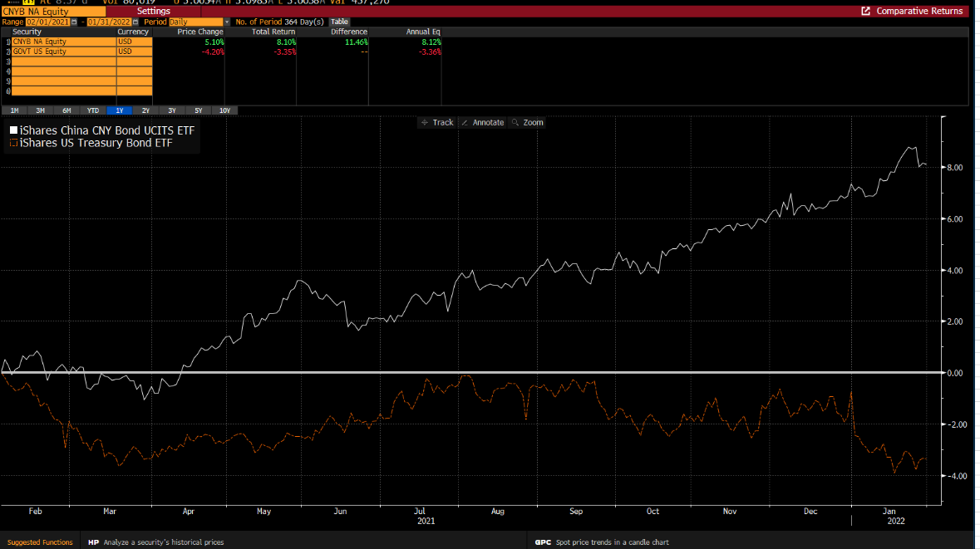Viewport: 980px width, 549px height.
Task: Click the USD currency cell for GOVT
Action: tap(135, 51)
